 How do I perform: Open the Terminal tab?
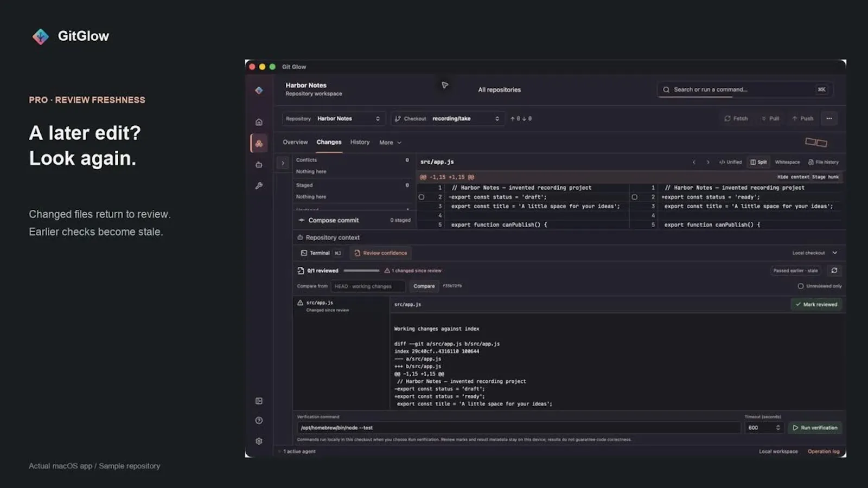point(321,253)
